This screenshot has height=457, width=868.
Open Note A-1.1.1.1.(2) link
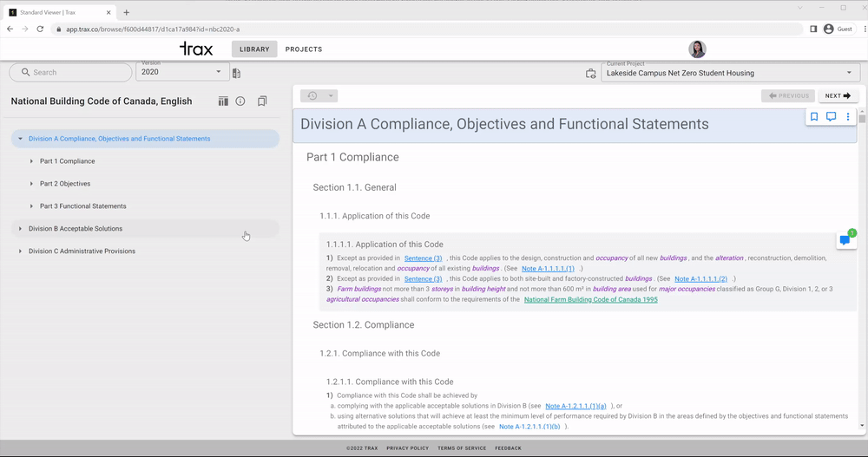[x=700, y=279]
